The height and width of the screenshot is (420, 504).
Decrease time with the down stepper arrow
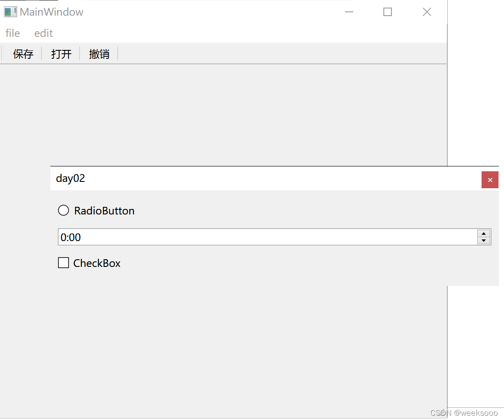[x=483, y=240]
